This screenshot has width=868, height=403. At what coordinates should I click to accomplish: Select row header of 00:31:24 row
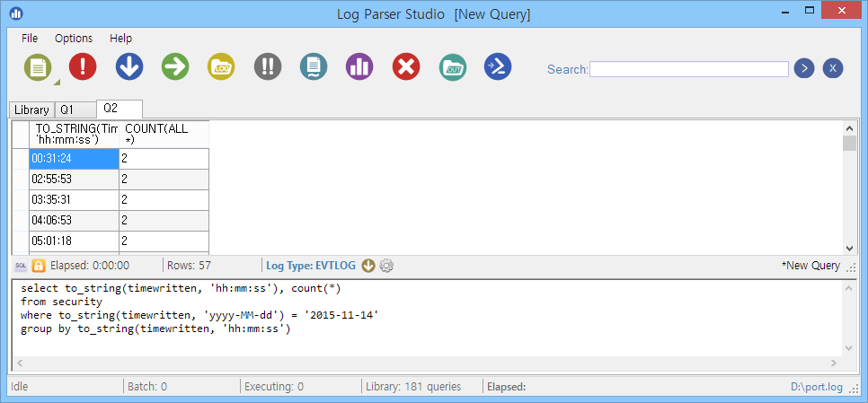click(21, 159)
